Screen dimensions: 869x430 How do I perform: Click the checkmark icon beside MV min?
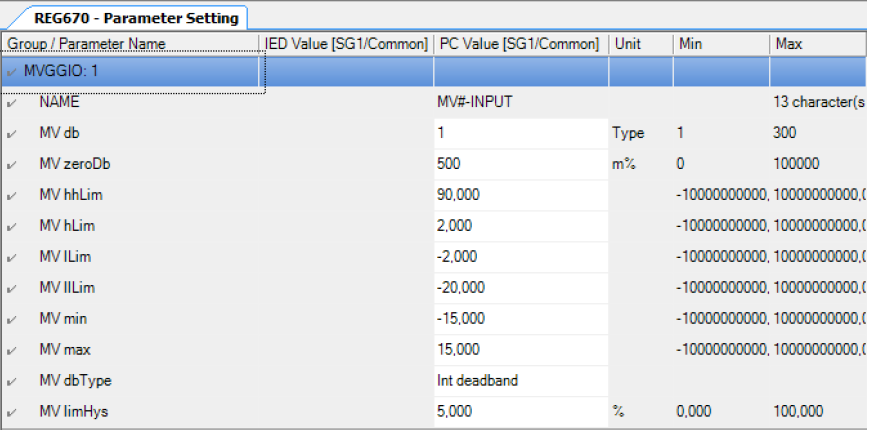pyautogui.click(x=11, y=320)
